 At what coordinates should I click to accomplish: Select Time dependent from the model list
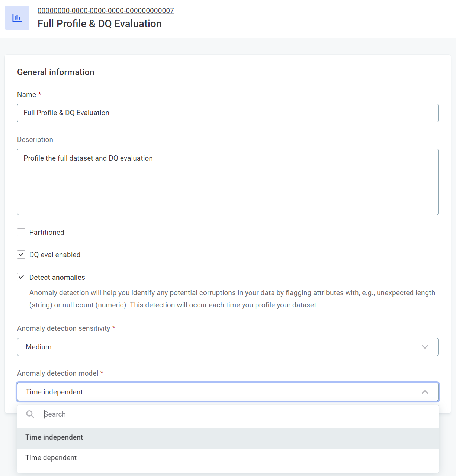pyautogui.click(x=51, y=457)
